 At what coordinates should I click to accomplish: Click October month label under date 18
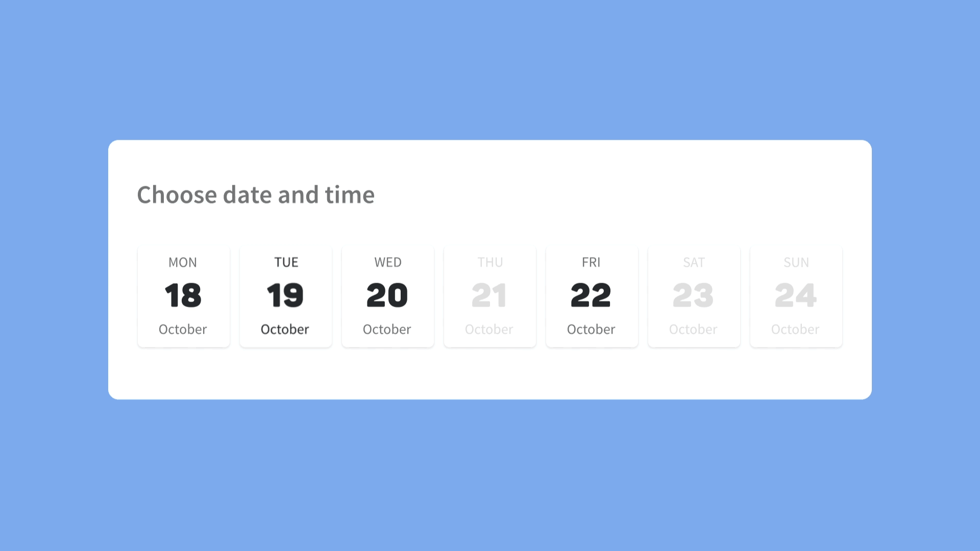182,329
